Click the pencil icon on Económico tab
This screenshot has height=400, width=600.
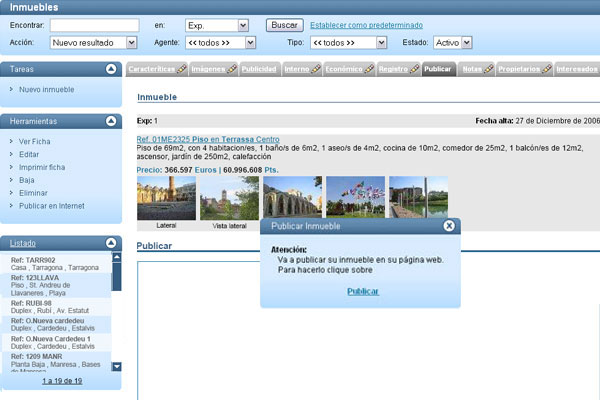tap(367, 69)
